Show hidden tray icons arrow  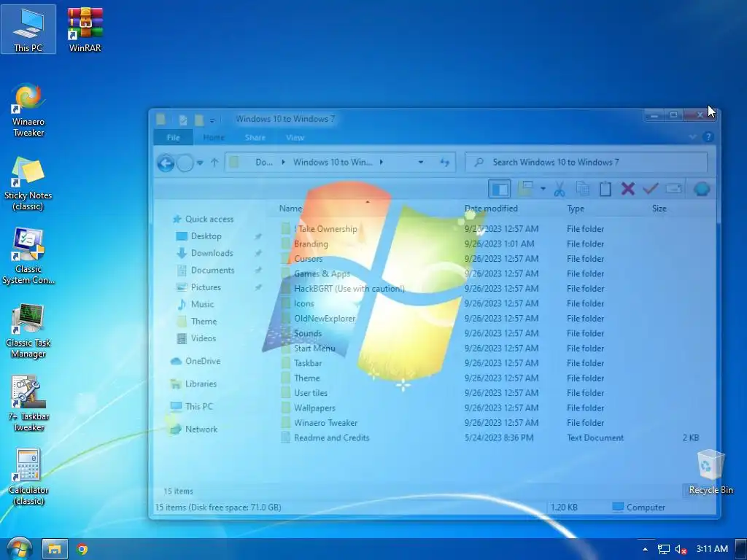click(x=645, y=549)
